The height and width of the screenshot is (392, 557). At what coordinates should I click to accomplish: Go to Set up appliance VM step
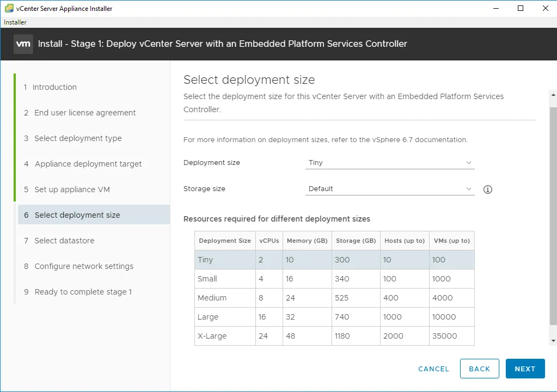coord(67,189)
